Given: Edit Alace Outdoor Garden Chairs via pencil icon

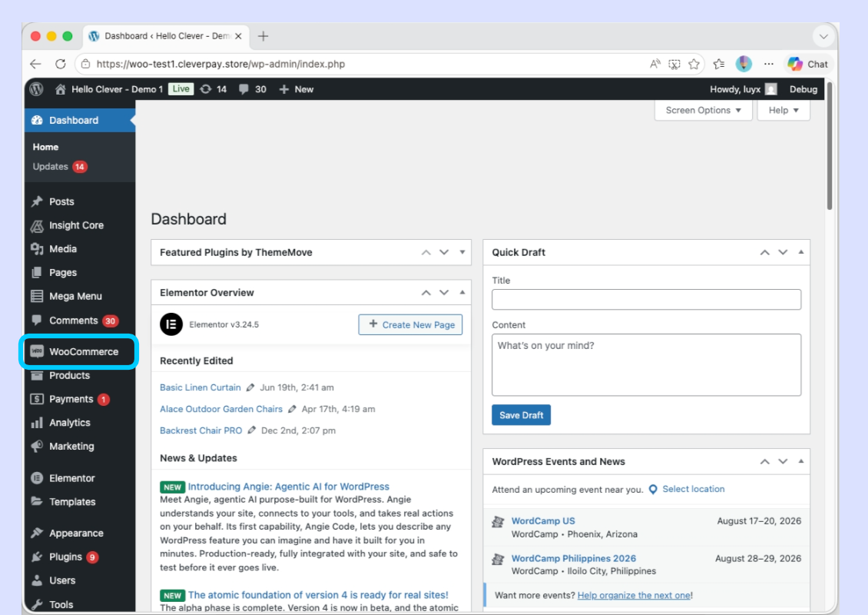Looking at the screenshot, I should [292, 409].
